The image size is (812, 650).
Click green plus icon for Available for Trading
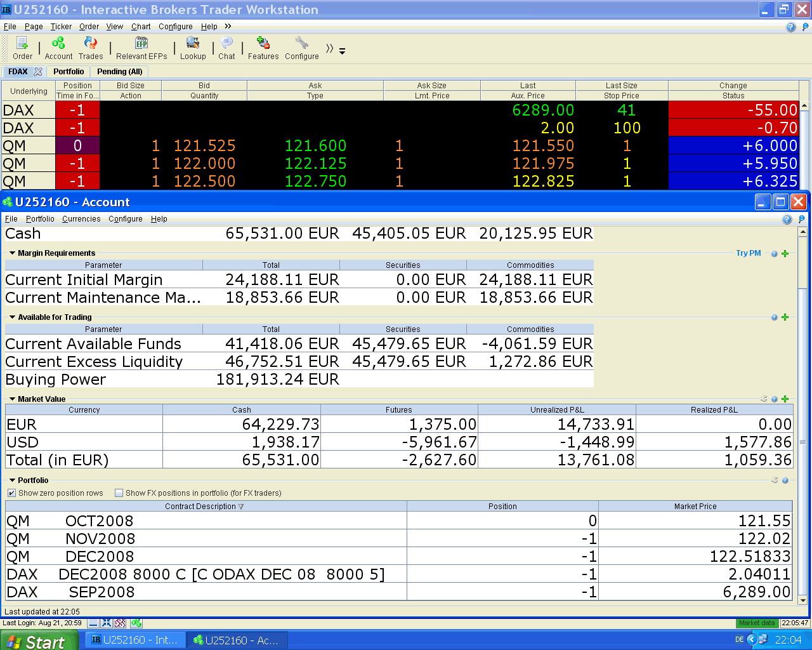click(x=785, y=317)
